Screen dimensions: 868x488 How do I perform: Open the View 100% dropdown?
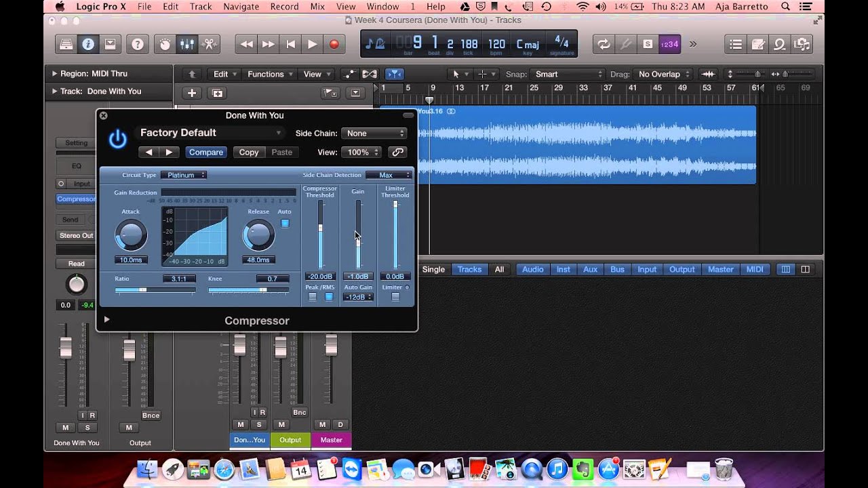coord(360,152)
